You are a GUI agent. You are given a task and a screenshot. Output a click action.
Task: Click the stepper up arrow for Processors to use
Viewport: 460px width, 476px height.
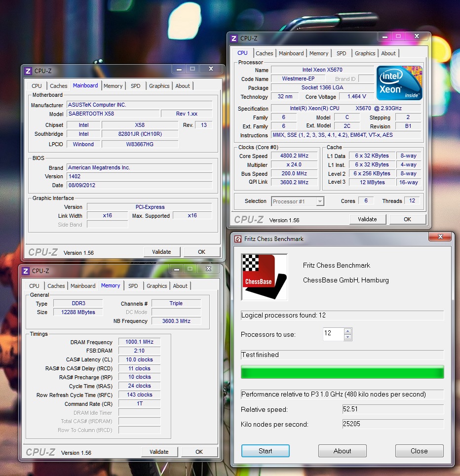click(348, 331)
